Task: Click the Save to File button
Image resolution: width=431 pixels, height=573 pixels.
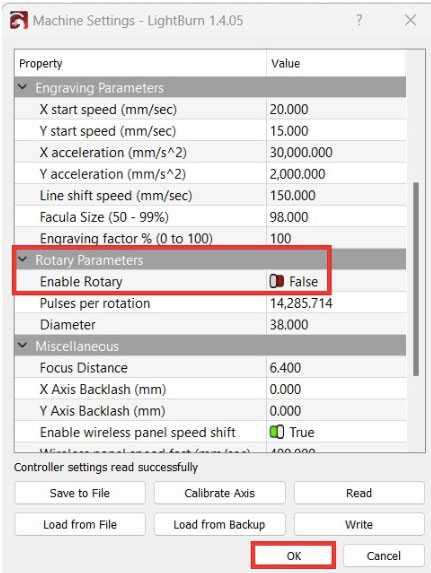Action: 80,493
